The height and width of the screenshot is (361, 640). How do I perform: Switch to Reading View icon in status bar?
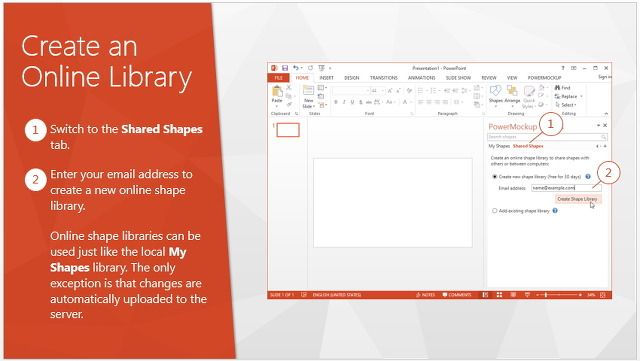[x=513, y=295]
